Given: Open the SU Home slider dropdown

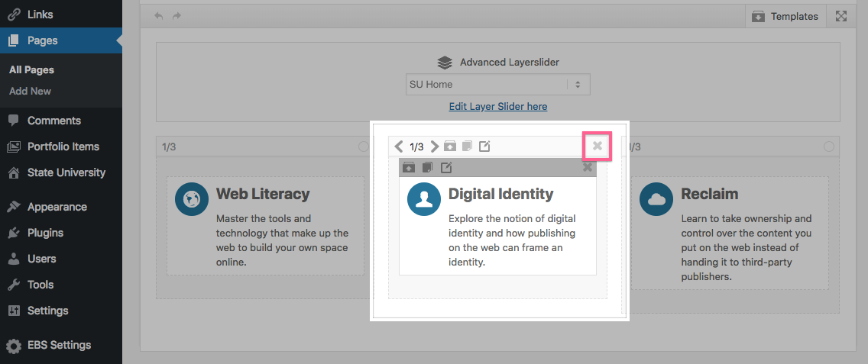Looking at the screenshot, I should click(497, 85).
